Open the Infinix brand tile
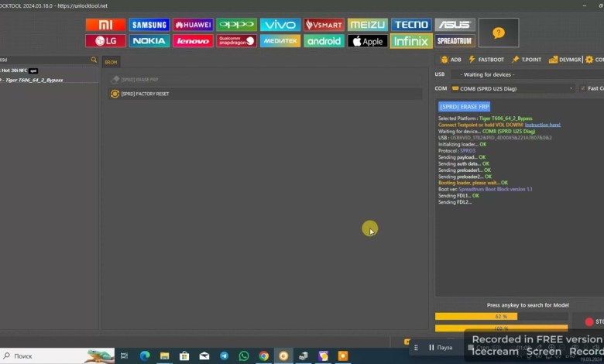 point(410,41)
